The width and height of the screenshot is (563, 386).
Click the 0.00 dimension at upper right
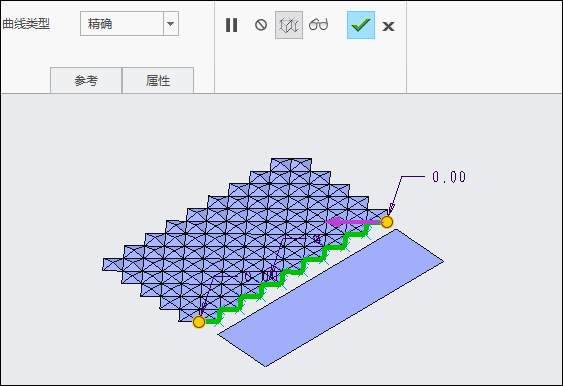[449, 177]
